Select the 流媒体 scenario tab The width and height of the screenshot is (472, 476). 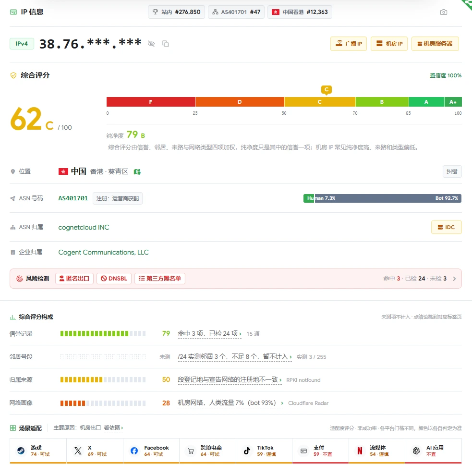(377, 451)
